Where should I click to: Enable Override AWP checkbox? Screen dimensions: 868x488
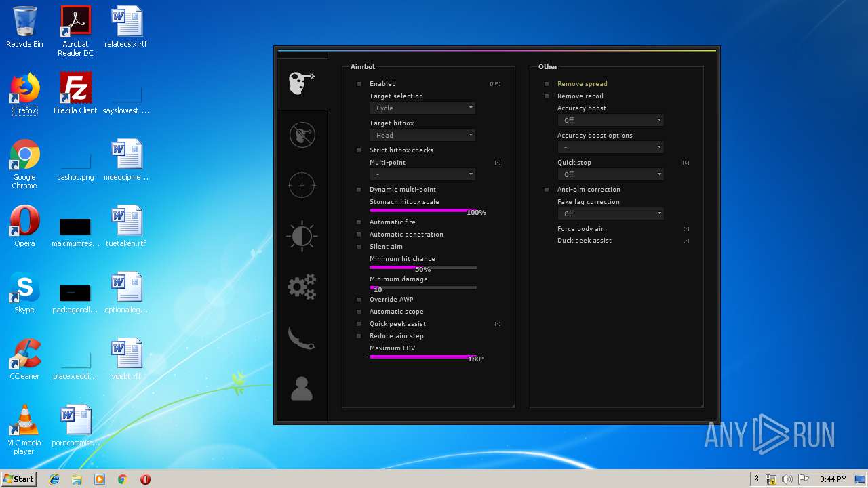point(359,300)
